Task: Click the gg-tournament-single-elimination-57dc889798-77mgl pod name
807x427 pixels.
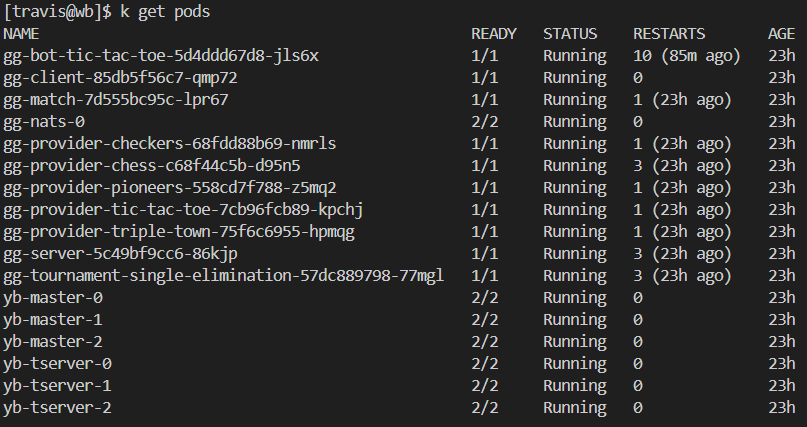Action: coord(224,275)
